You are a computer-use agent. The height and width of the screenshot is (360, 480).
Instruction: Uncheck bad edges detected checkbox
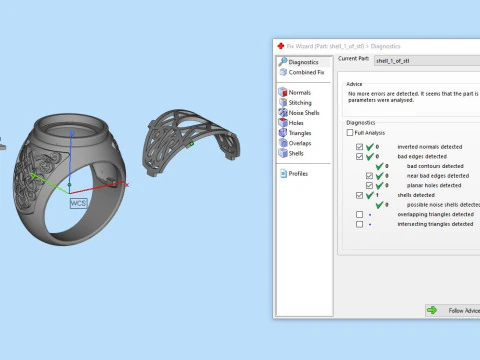[359, 156]
